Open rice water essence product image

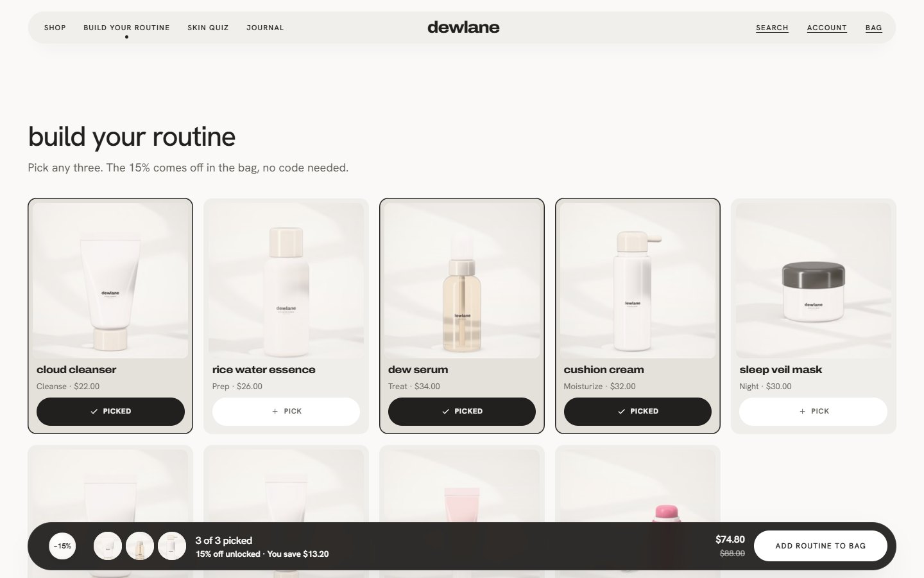pos(286,281)
